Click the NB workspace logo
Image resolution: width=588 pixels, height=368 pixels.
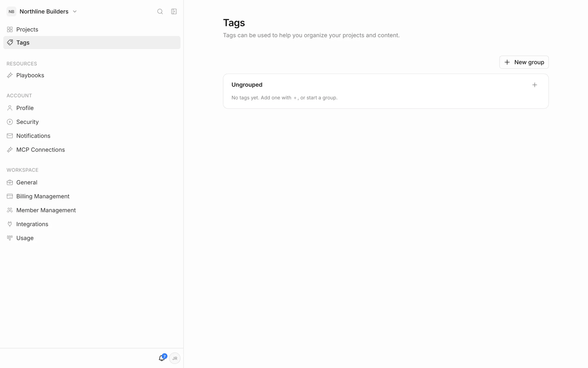coord(11,11)
